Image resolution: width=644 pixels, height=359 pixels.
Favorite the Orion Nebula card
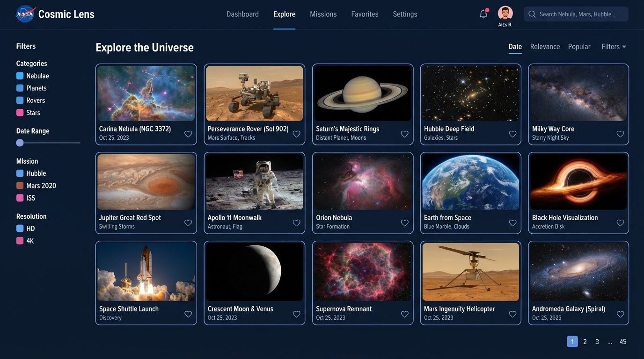pos(405,223)
